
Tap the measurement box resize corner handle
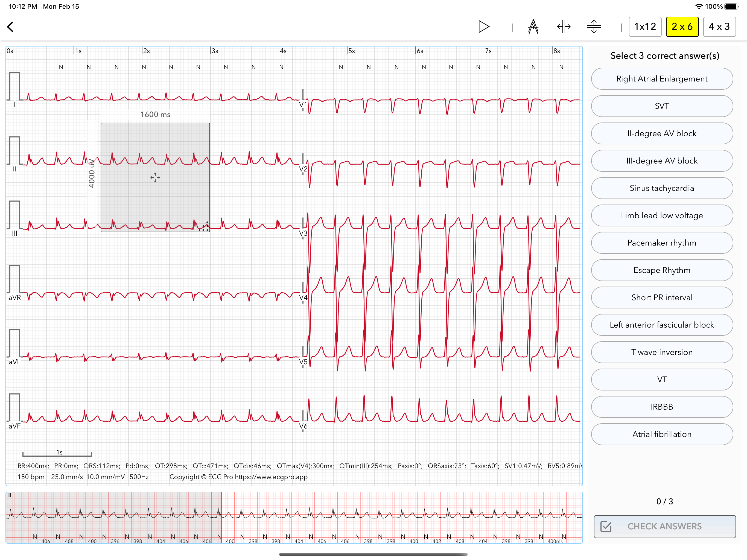click(204, 227)
